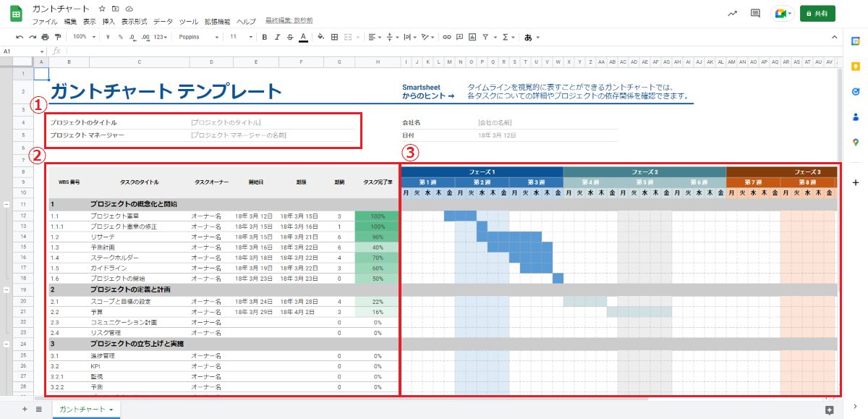The height and width of the screenshot is (419, 868).
Task: Merge the selected cells
Action: (x=347, y=36)
